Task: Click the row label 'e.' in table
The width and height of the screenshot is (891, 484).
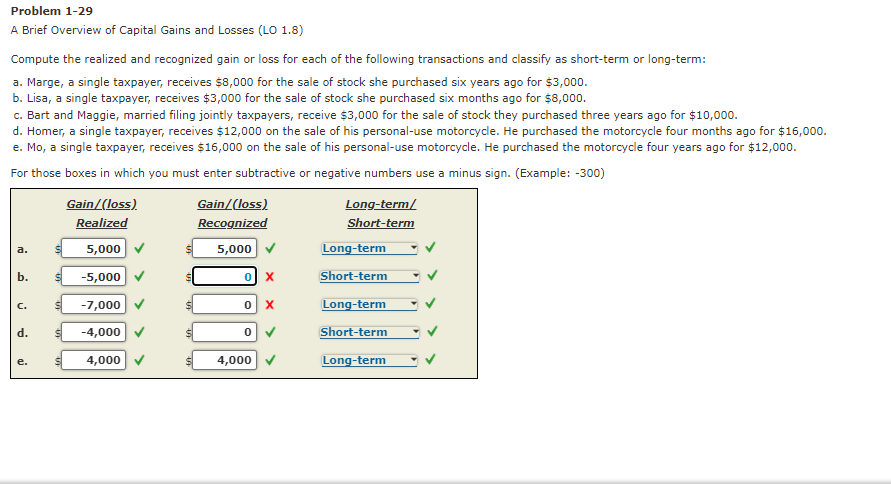Action: point(22,361)
